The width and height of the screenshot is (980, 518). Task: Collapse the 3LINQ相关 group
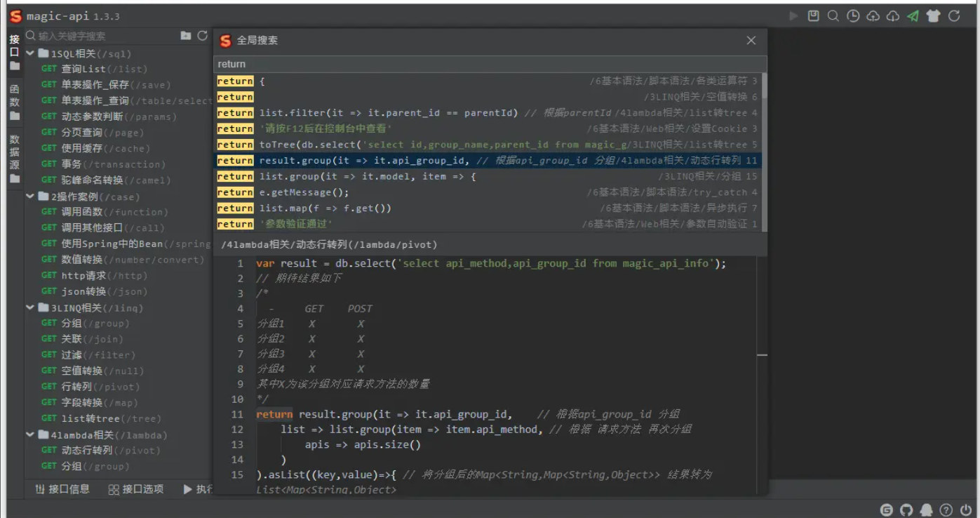30,307
